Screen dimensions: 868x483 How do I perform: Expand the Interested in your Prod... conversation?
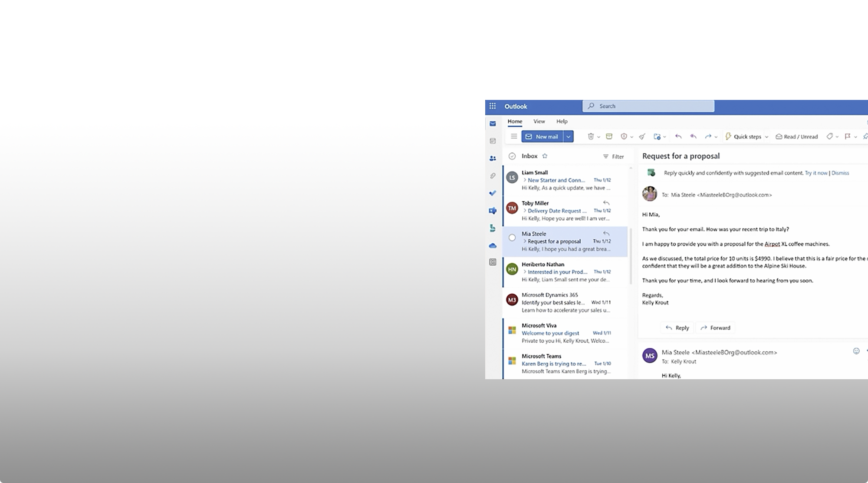[x=525, y=272]
